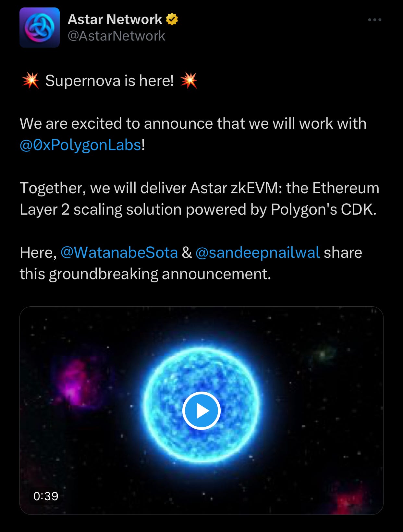Select the 'Supernova is here!' headline text
403x532 pixels.
coord(109,80)
